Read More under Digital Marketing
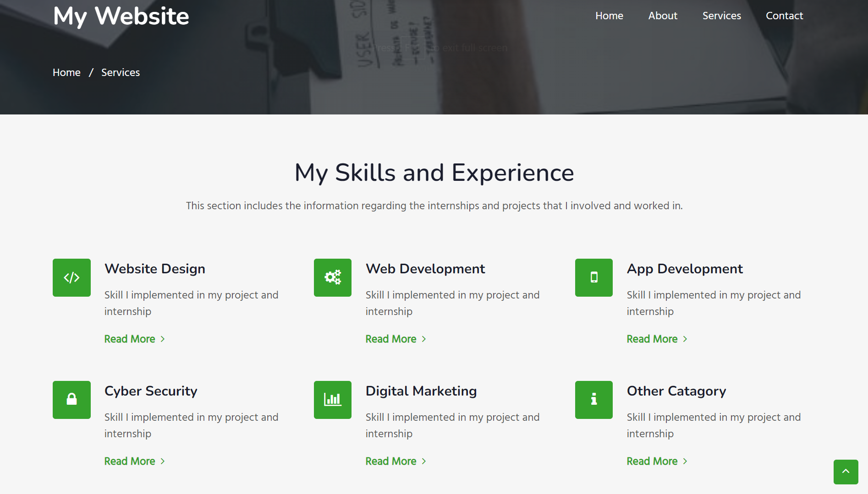Screen dimensions: 868x494 [x=396, y=461]
